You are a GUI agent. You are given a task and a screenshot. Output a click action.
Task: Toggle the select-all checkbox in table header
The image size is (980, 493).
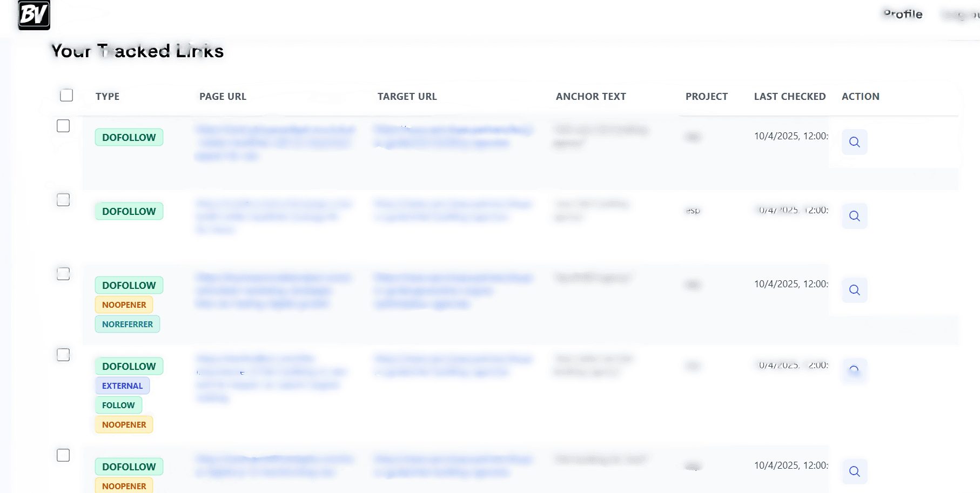click(66, 96)
